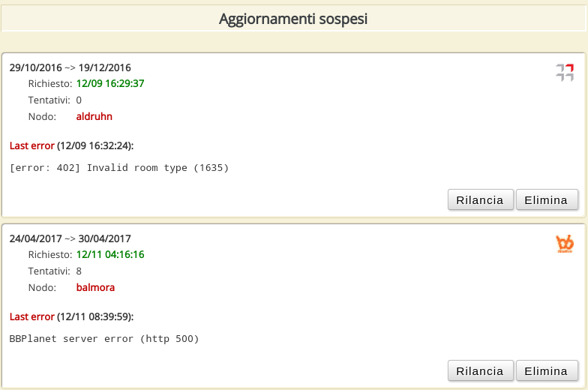Click the aldruhn node name
Viewport: 588px width, 390px height.
point(94,117)
